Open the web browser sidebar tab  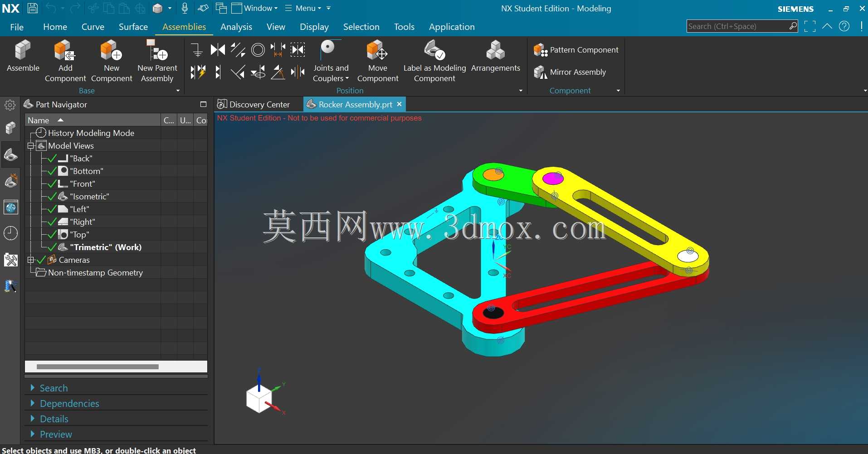click(10, 208)
